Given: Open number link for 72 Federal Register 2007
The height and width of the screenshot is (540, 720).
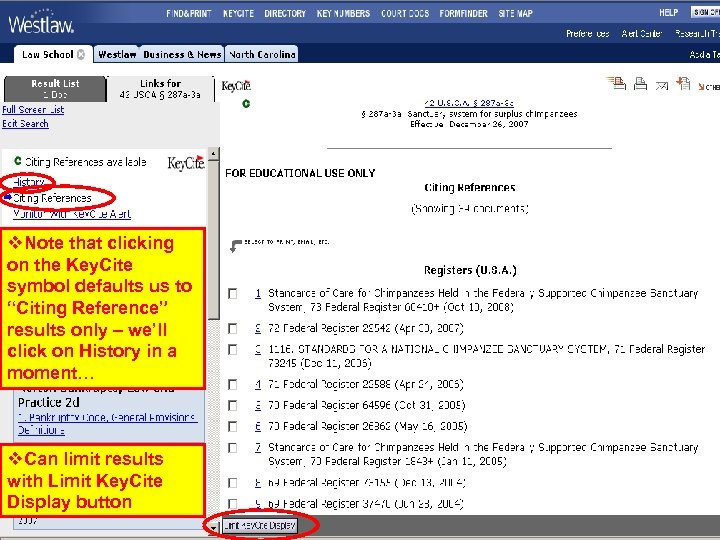Looking at the screenshot, I should (x=258, y=328).
